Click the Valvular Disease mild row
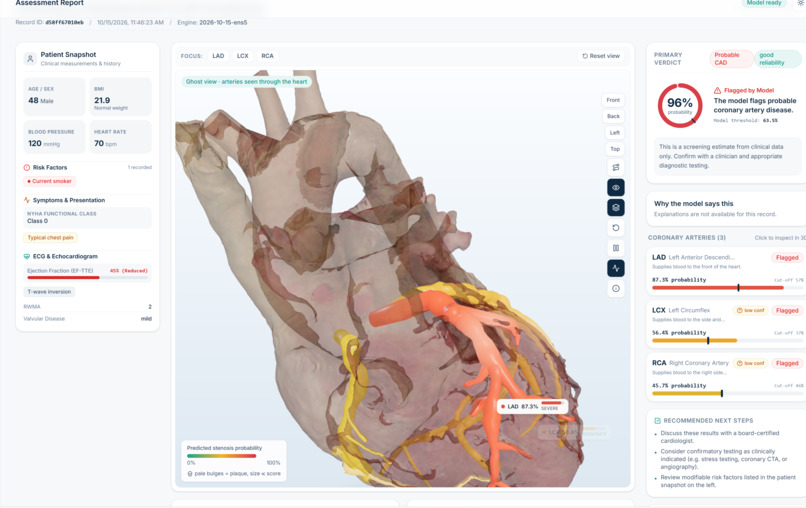Viewport: 806px width, 508px height. tap(87, 319)
